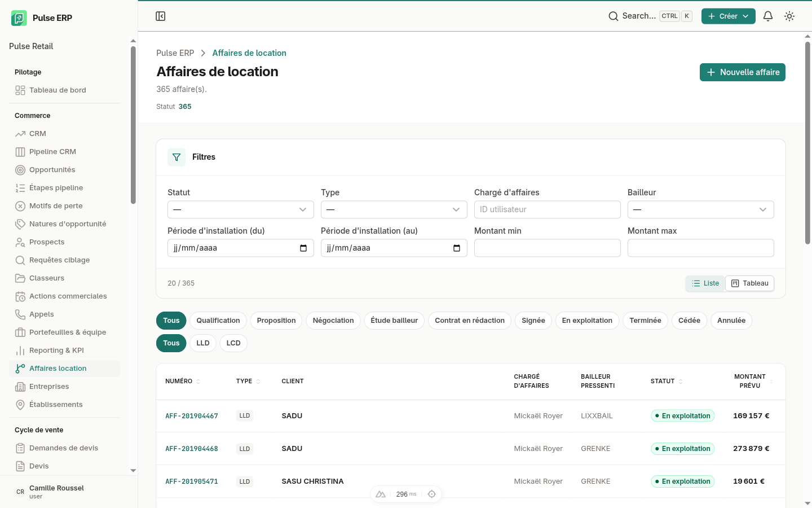
Task: Open CRM from the sidebar
Action: pos(64,134)
